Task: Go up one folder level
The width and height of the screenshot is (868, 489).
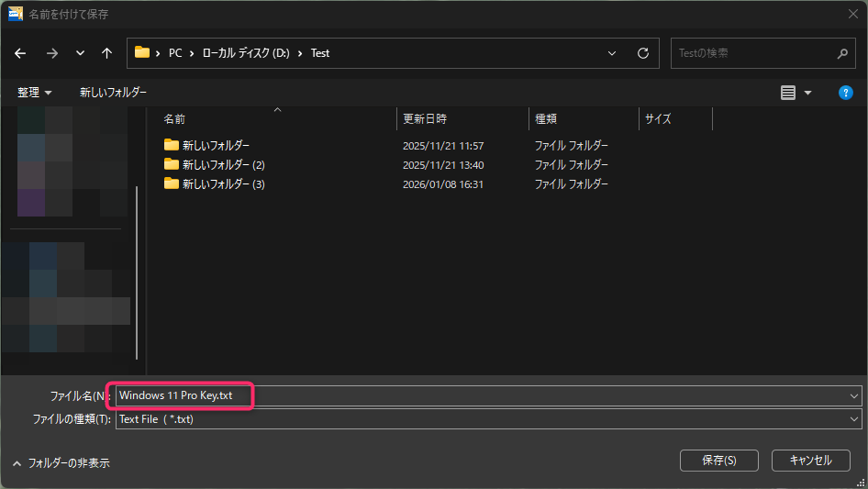Action: click(106, 53)
